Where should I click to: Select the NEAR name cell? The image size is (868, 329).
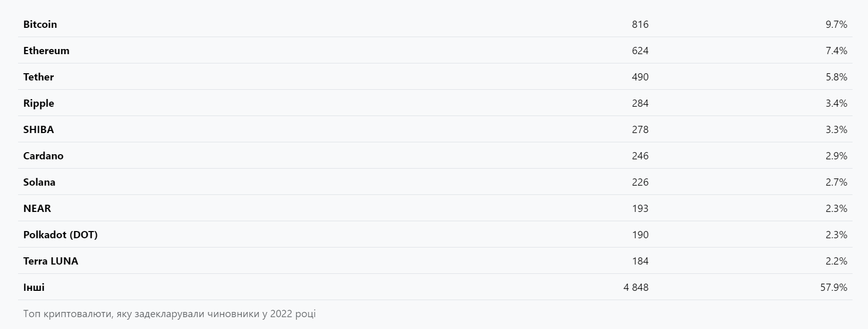[x=37, y=208]
